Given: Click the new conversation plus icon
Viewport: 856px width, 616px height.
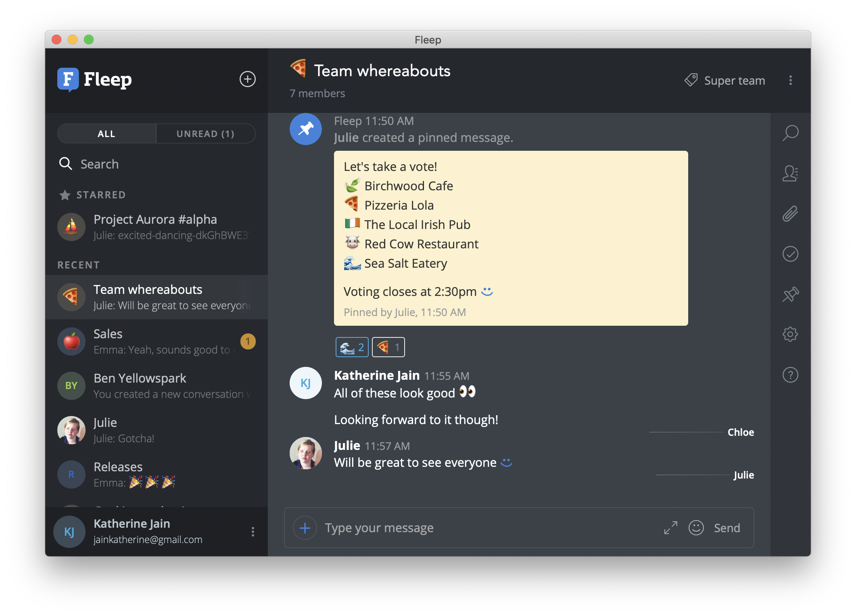Looking at the screenshot, I should pyautogui.click(x=247, y=79).
